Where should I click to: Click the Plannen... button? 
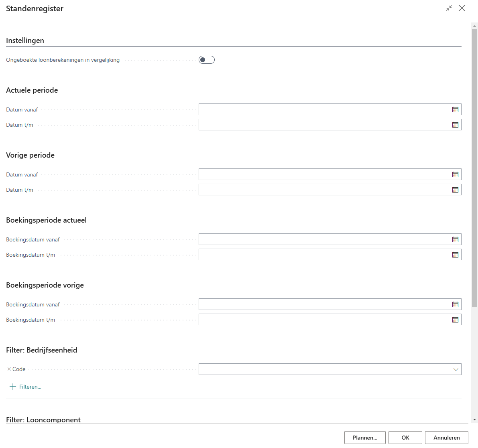tap(364, 438)
